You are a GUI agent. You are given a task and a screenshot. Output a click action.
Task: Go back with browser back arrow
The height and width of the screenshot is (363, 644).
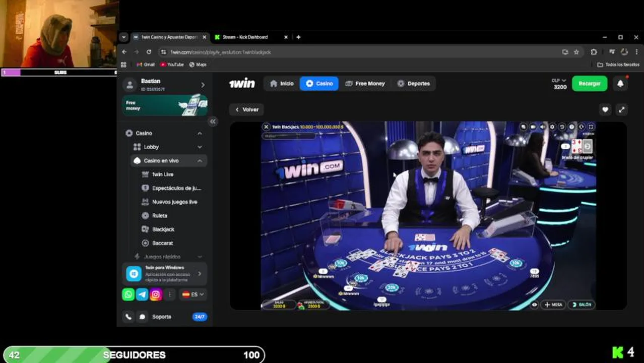click(124, 52)
